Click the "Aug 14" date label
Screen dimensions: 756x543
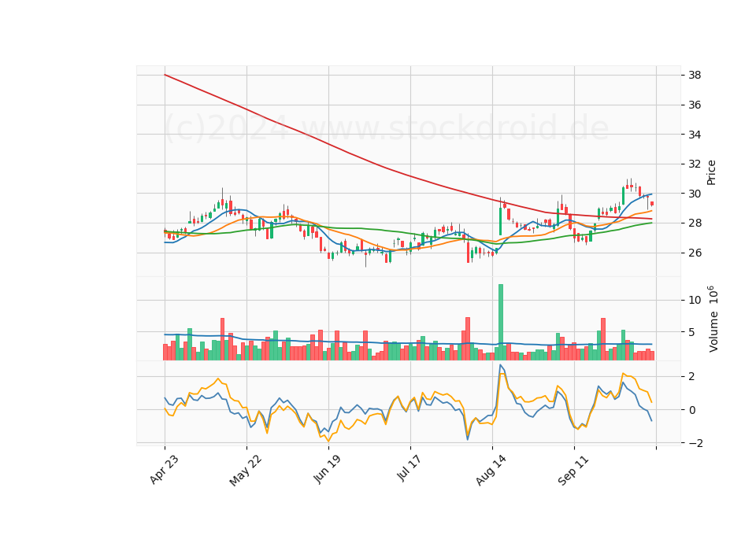491,470
